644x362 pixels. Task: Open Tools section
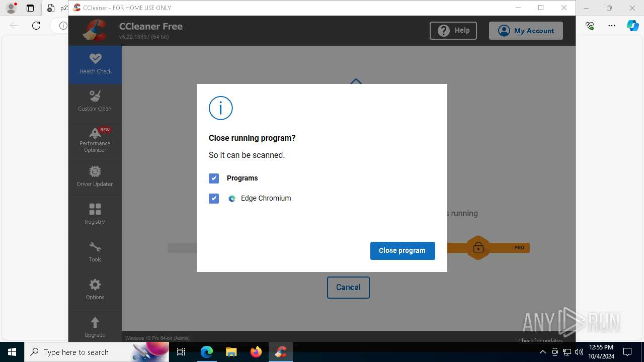[x=95, y=252]
